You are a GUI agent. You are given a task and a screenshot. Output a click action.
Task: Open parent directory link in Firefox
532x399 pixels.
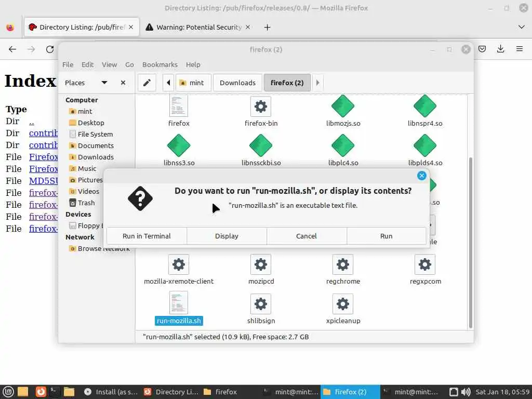click(32, 122)
